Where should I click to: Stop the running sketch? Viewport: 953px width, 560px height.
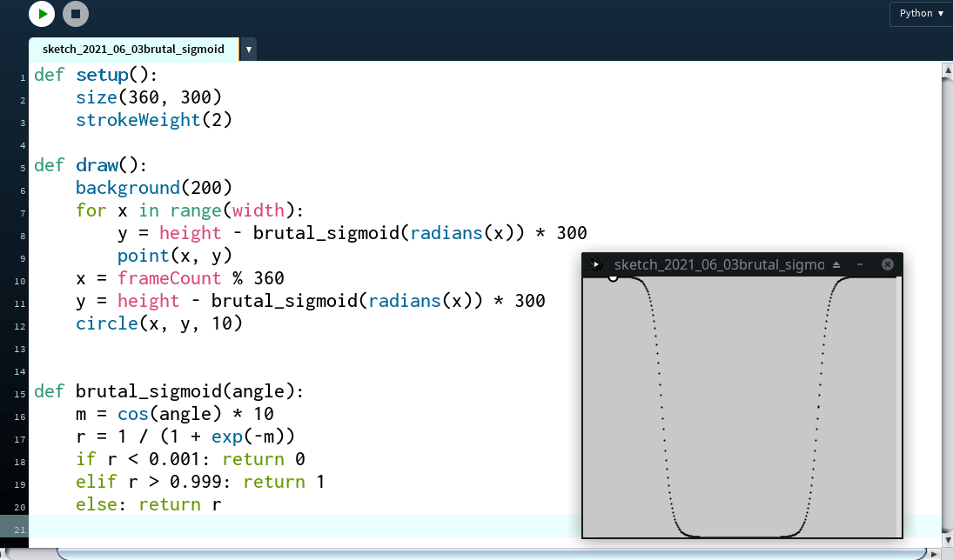pos(76,14)
